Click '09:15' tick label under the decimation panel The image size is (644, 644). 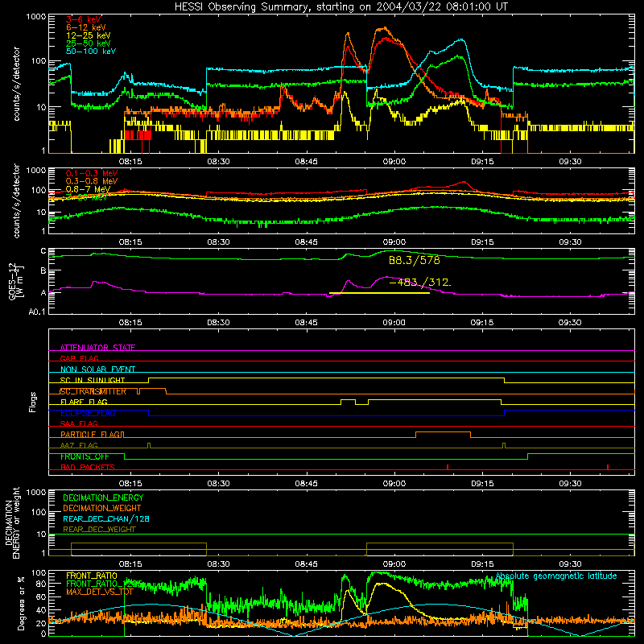point(482,564)
